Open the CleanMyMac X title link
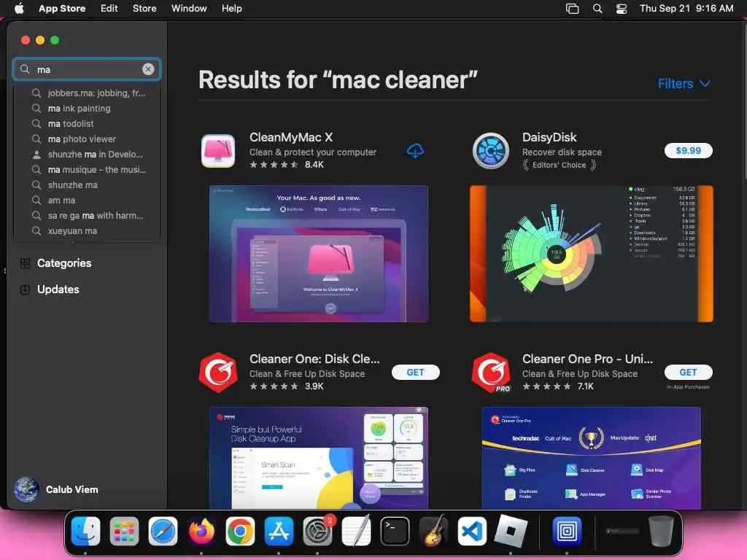Image resolution: width=747 pixels, height=560 pixels. [x=291, y=137]
